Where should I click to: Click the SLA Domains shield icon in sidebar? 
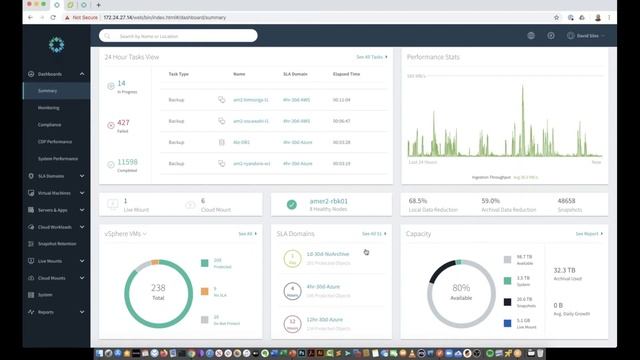tap(31, 176)
